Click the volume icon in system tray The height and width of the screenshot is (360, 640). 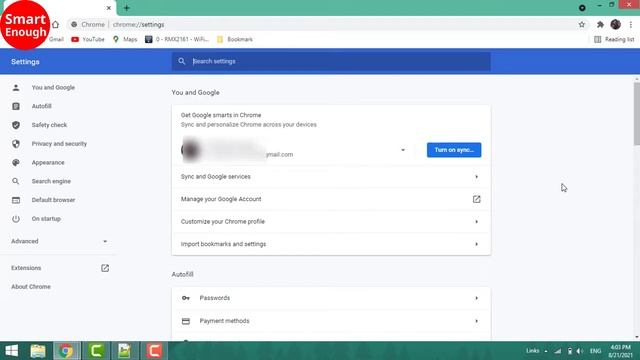pyautogui.click(x=579, y=351)
